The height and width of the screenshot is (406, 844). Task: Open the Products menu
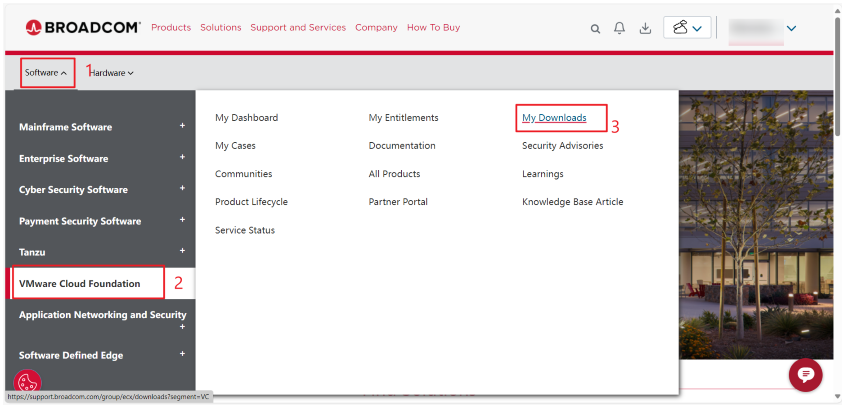click(x=171, y=27)
